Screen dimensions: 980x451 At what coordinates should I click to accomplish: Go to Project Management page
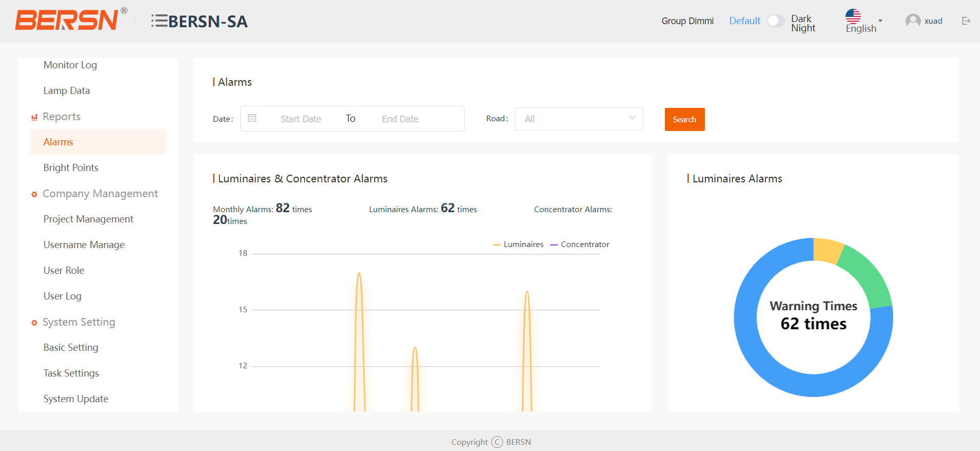(x=88, y=219)
